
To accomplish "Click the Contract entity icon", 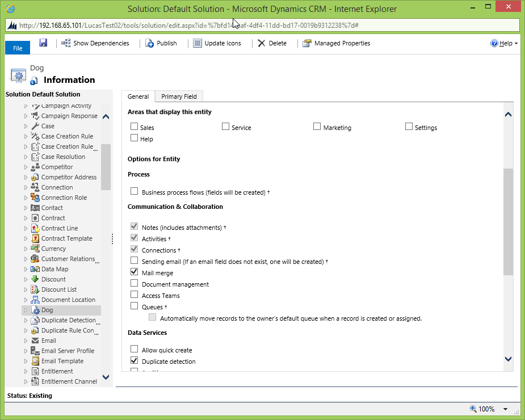I will [x=35, y=218].
